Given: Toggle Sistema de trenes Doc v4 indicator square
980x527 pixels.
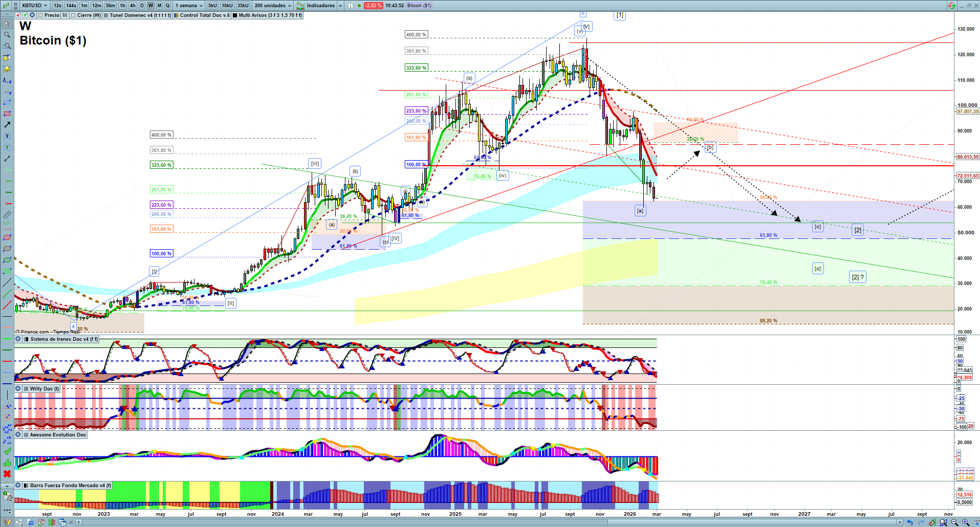Looking at the screenshot, I should pos(26,339).
